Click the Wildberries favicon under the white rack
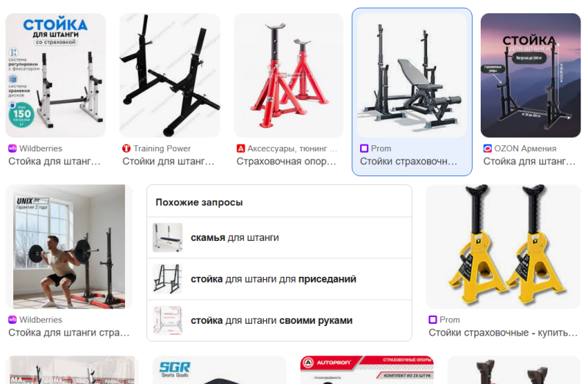 12,148
